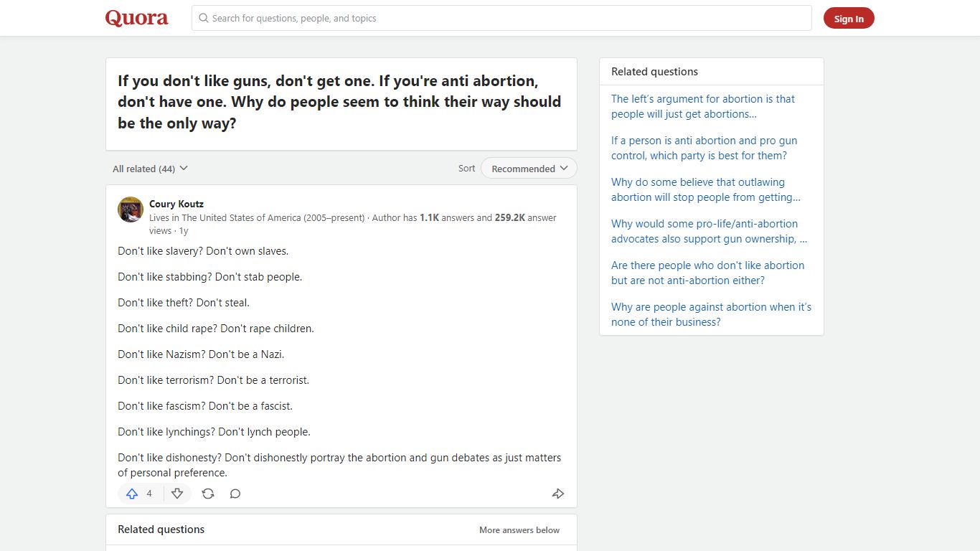Image resolution: width=980 pixels, height=551 pixels.
Task: Focus the search questions, people, topics field
Action: pos(501,18)
